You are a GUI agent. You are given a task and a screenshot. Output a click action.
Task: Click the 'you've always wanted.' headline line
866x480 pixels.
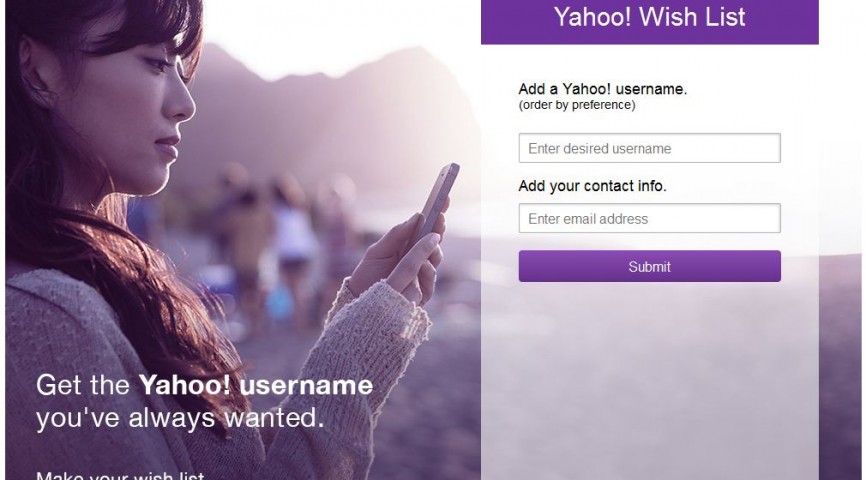click(x=180, y=418)
